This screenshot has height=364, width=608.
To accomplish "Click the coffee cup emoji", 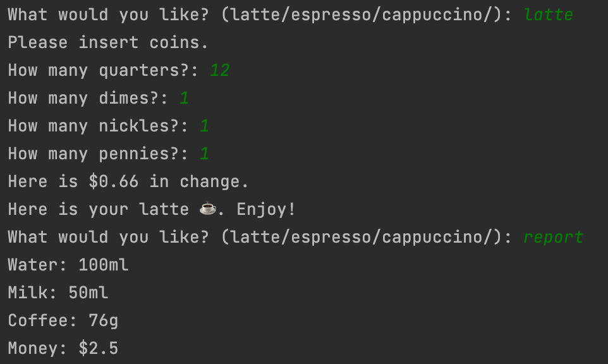I will coord(208,209).
